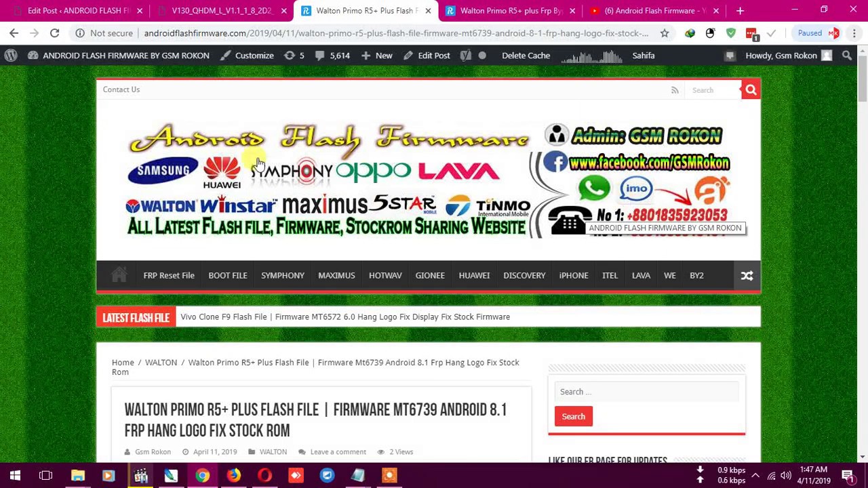Image resolution: width=868 pixels, height=488 pixels.
Task: Open the HUAWEI category
Action: [474, 275]
